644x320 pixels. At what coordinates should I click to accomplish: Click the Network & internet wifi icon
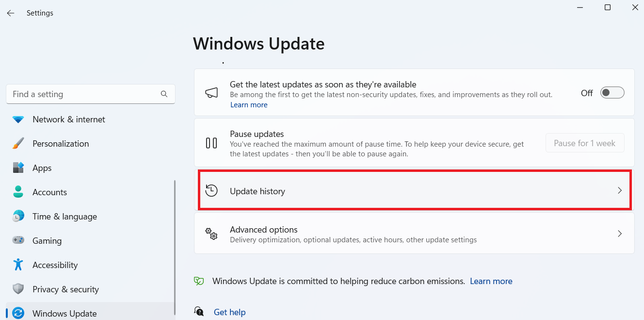point(18,119)
